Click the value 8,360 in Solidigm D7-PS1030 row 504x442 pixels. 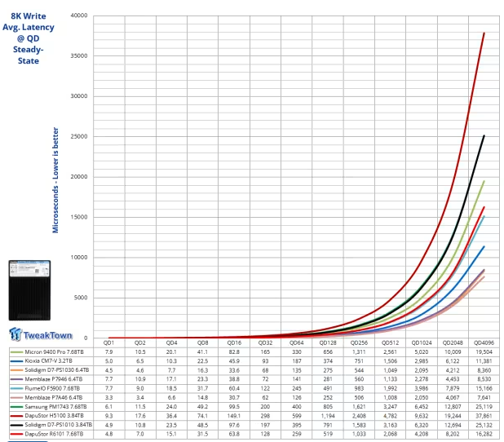coord(484,370)
